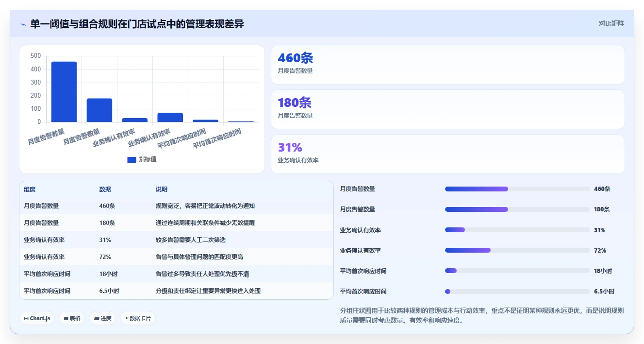Click the progress bar valued 18小时
Screen dimensions: 644x344
tap(517, 271)
